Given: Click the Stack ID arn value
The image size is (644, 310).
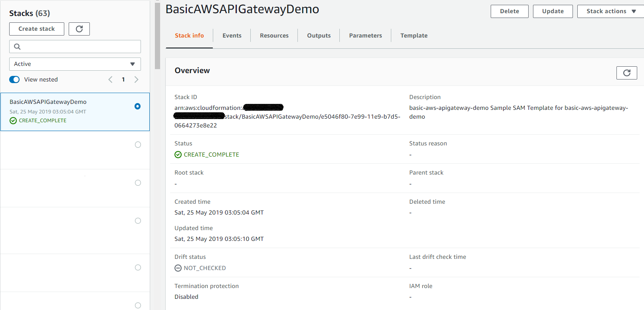Looking at the screenshot, I should pyautogui.click(x=287, y=116).
